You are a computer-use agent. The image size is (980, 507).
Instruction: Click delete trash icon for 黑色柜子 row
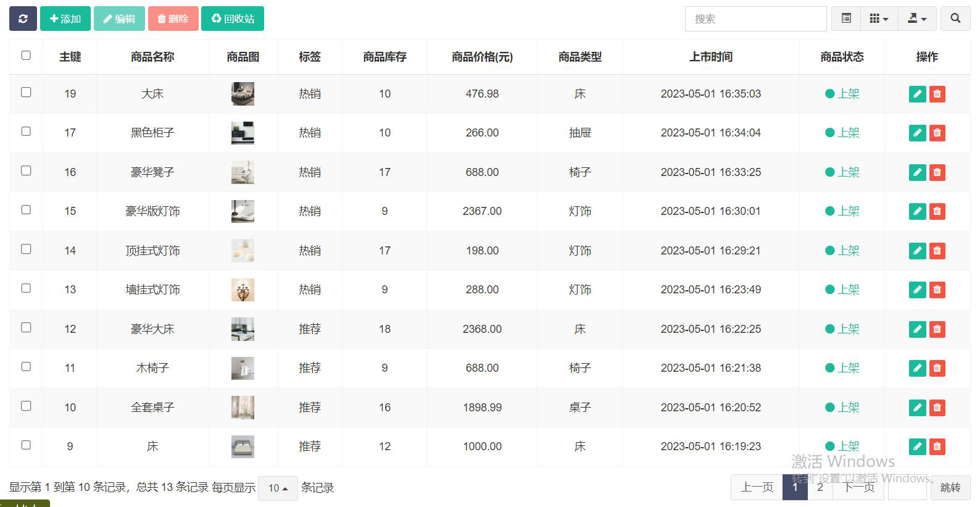(937, 133)
